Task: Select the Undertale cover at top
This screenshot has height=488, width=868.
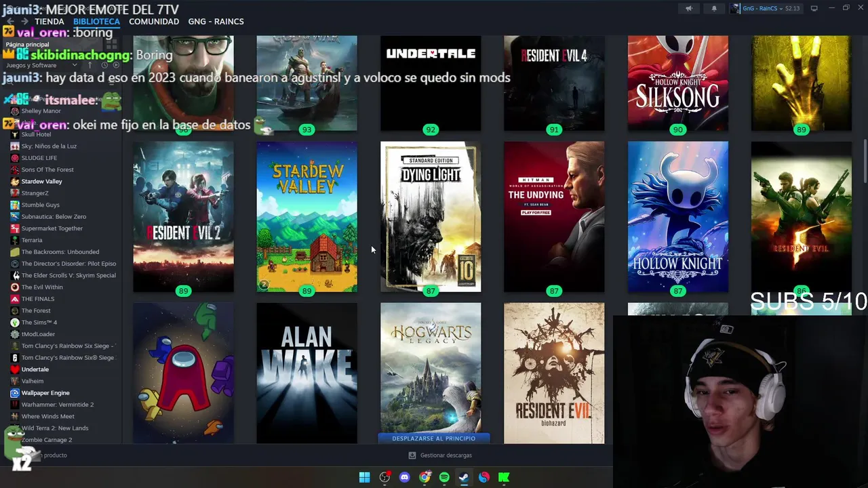Action: pos(431,83)
